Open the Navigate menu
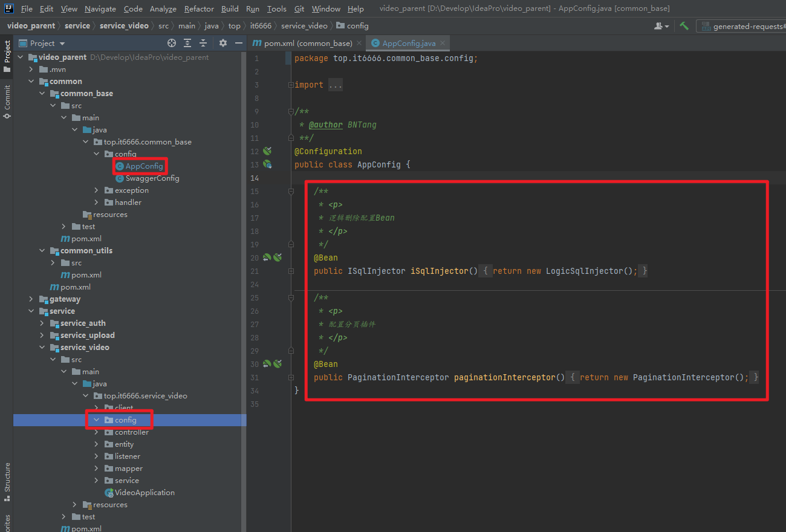 click(x=100, y=8)
